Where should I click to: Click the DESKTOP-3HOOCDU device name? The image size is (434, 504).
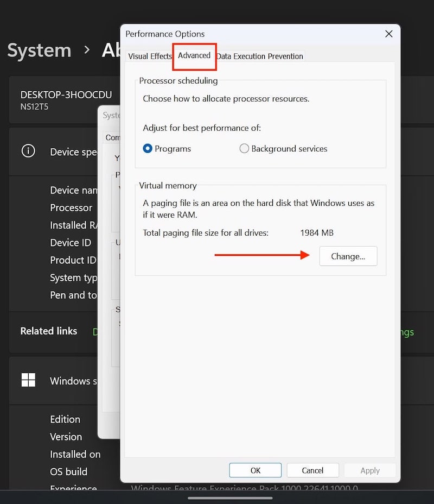click(x=66, y=95)
